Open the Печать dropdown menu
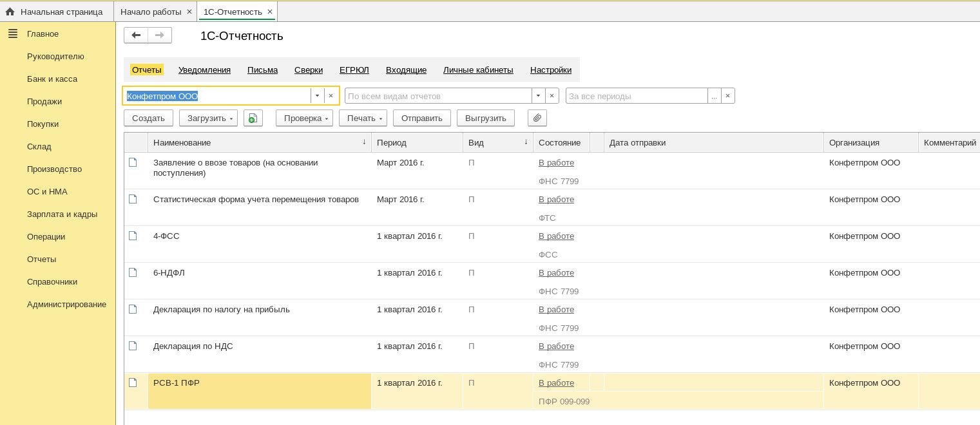The width and height of the screenshot is (980, 425). coord(363,118)
